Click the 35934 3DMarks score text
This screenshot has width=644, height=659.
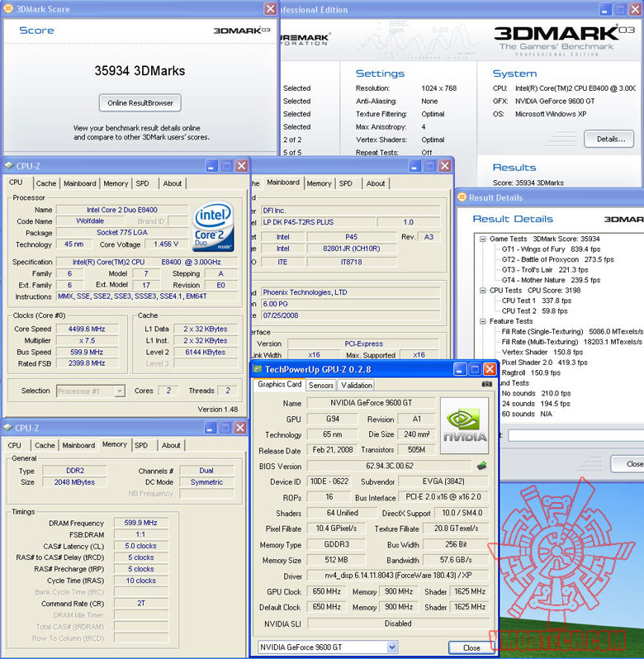click(x=140, y=71)
